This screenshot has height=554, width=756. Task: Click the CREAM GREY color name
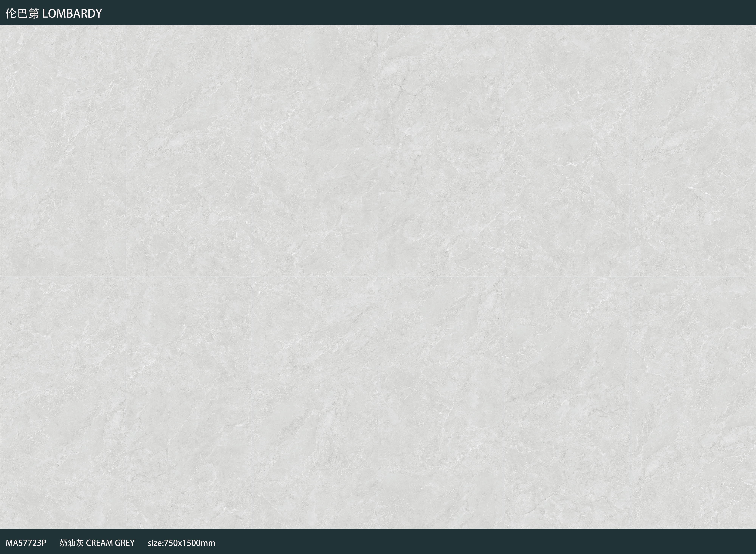[x=110, y=543]
